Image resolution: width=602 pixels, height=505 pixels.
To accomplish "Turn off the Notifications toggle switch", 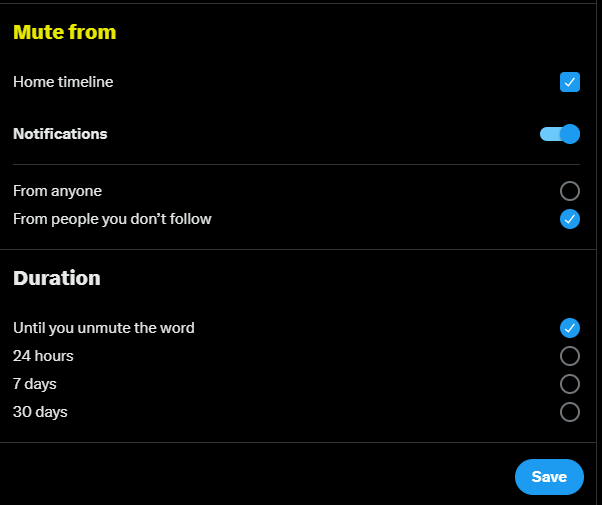I will point(559,134).
